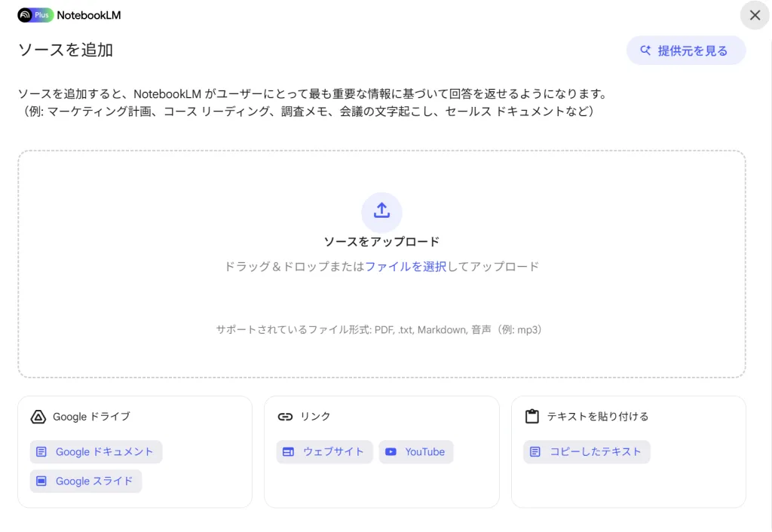
Task: Click the Google Drive triangle icon
Action: 38,417
